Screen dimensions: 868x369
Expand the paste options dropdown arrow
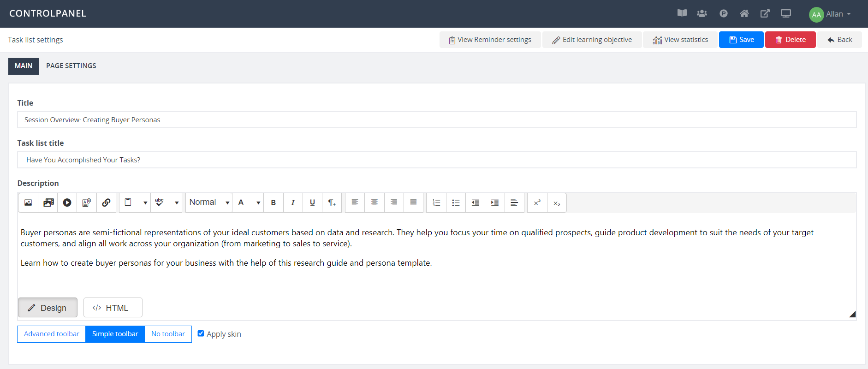coord(145,202)
